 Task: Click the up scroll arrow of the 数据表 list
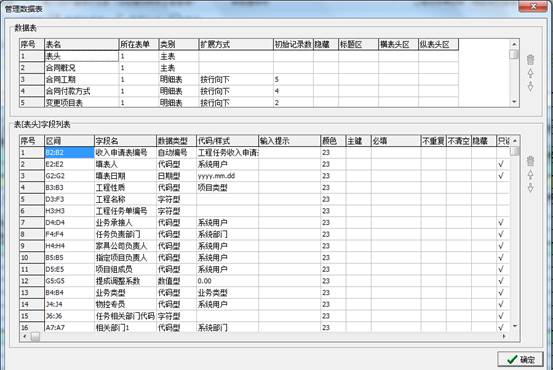[514, 44]
